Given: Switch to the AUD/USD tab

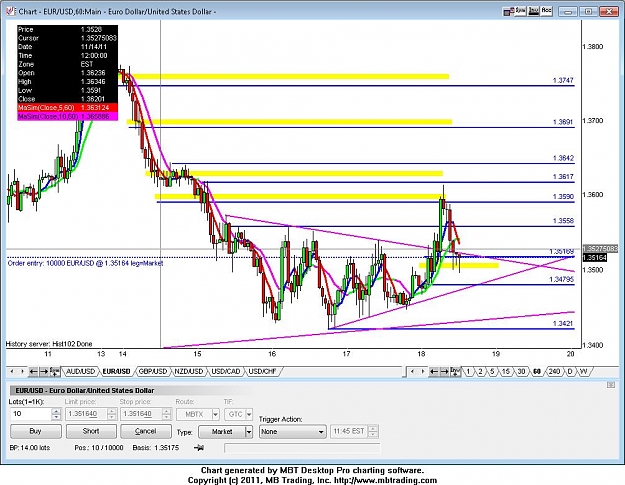Looking at the screenshot, I should (81, 371).
